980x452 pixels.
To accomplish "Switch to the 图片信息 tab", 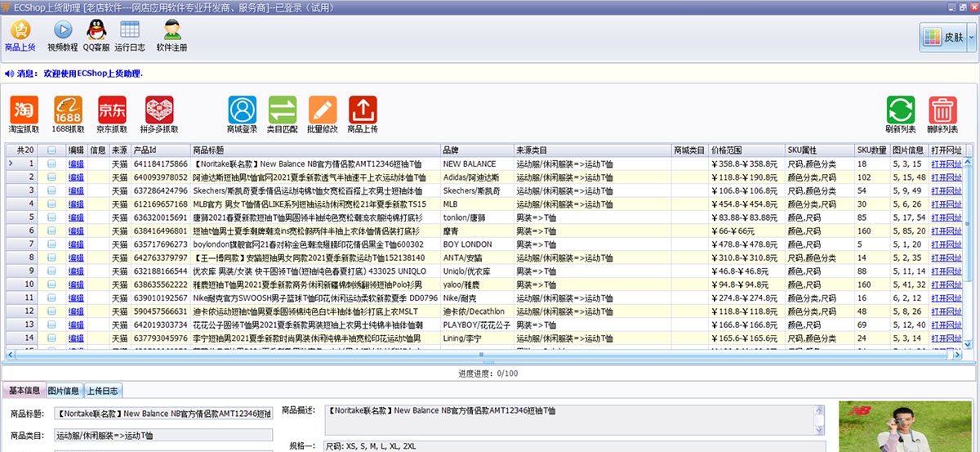I will click(63, 390).
